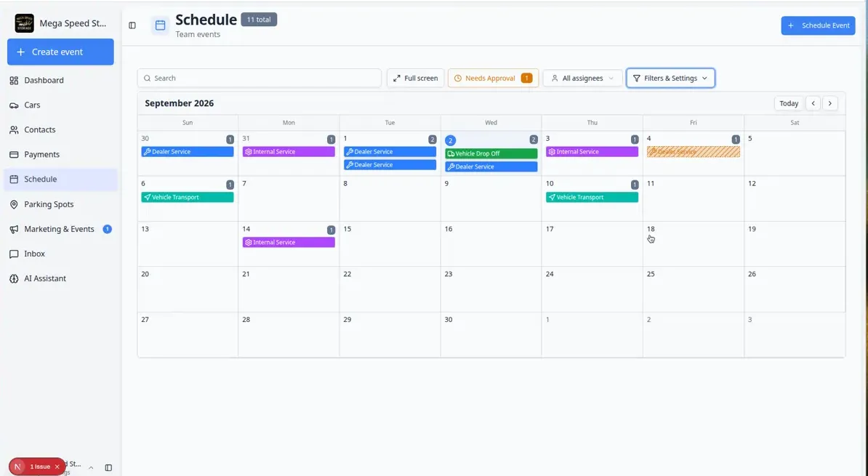Click the Schedule Event button
The height and width of the screenshot is (476, 868).
pos(818,25)
